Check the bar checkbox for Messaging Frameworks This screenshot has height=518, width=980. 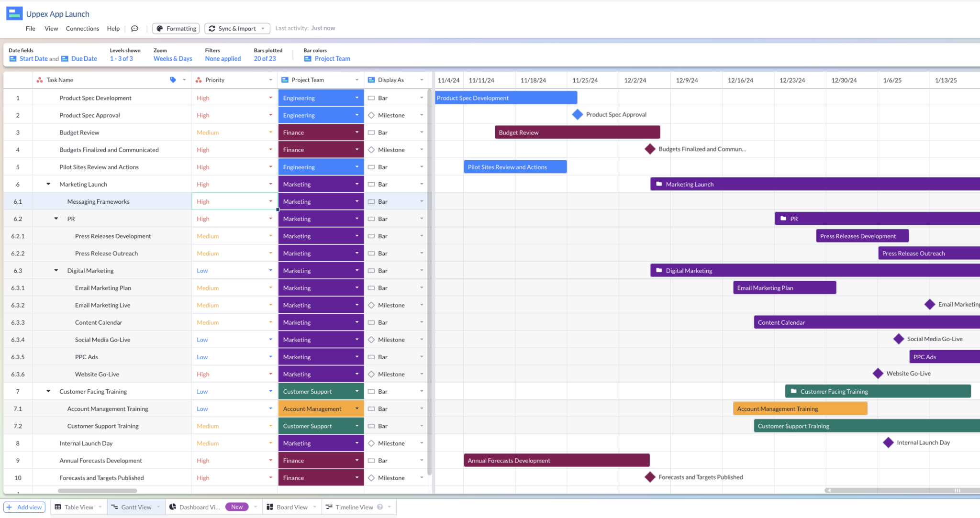371,201
